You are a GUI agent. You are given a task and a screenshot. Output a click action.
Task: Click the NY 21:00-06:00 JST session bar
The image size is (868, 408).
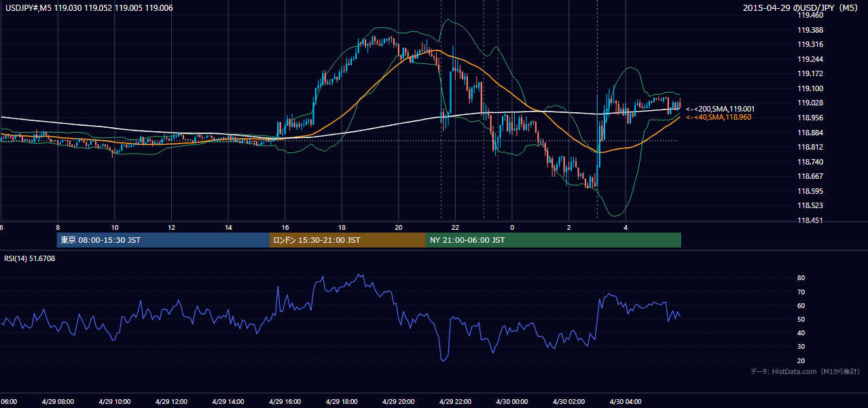[x=554, y=240]
